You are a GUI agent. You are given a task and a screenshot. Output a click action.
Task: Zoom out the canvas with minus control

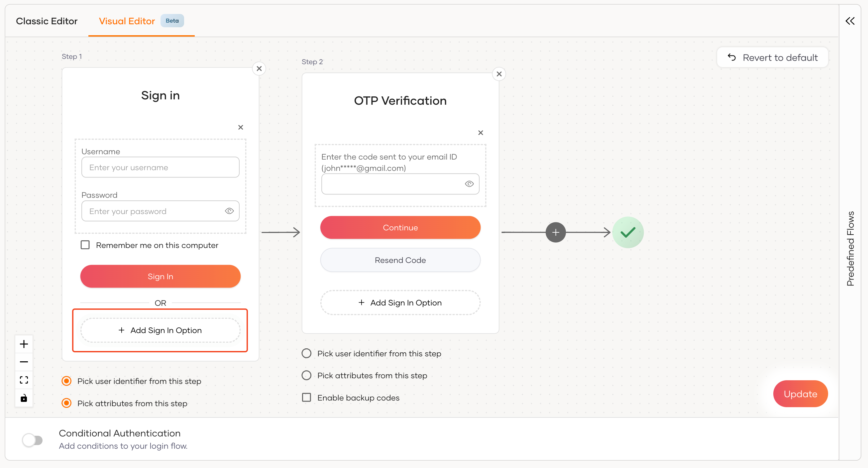[x=24, y=362]
